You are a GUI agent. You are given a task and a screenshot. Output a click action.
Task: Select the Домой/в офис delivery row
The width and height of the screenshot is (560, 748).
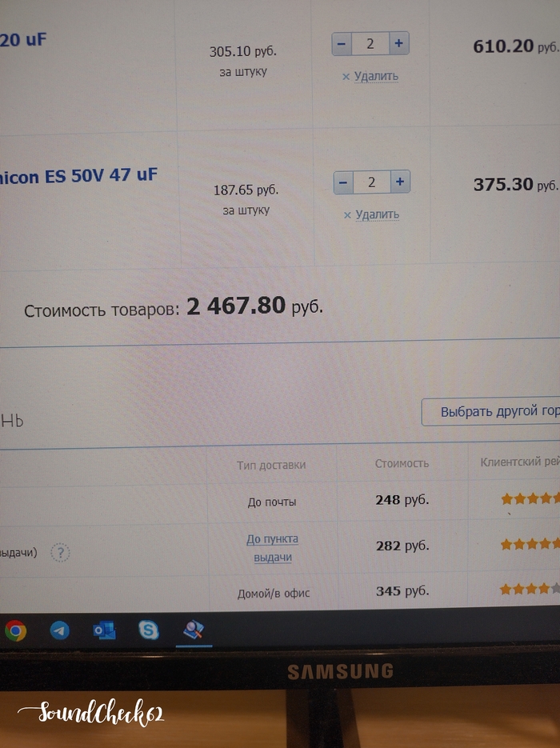click(280, 592)
